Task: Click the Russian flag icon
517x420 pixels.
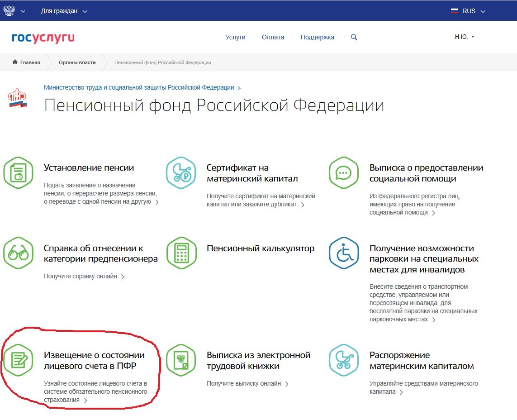Action: point(454,11)
